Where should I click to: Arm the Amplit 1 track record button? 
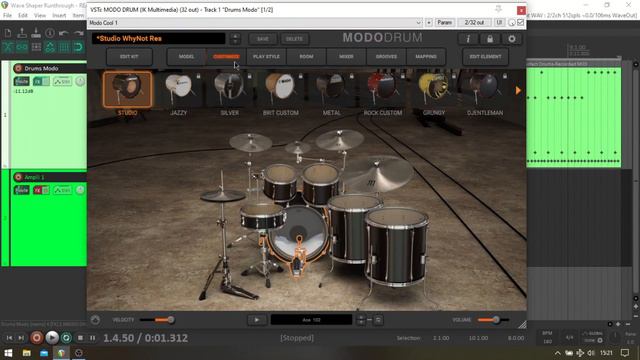click(18, 177)
